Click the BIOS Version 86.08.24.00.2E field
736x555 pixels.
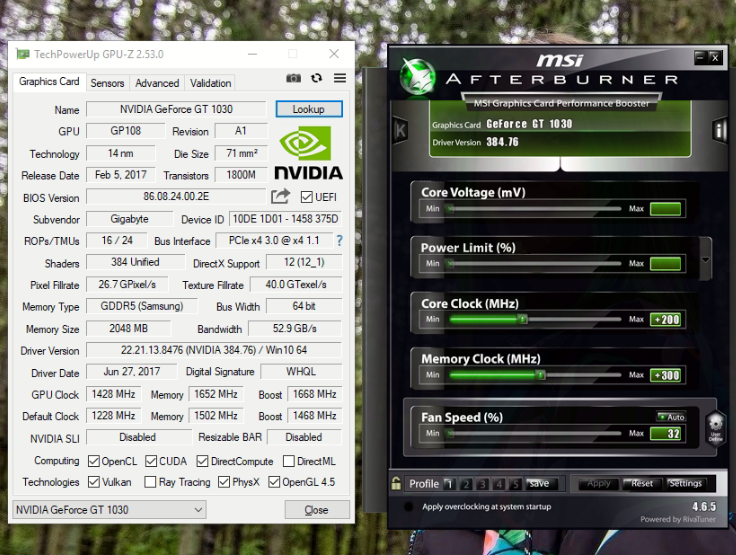coord(176,196)
